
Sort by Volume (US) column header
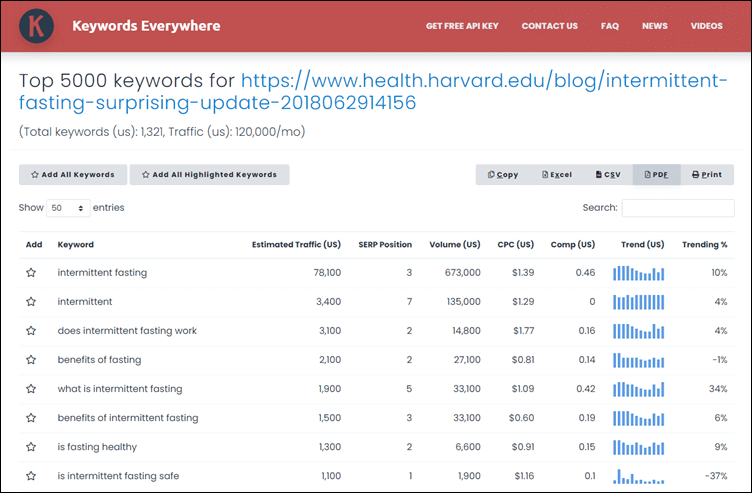(x=455, y=245)
